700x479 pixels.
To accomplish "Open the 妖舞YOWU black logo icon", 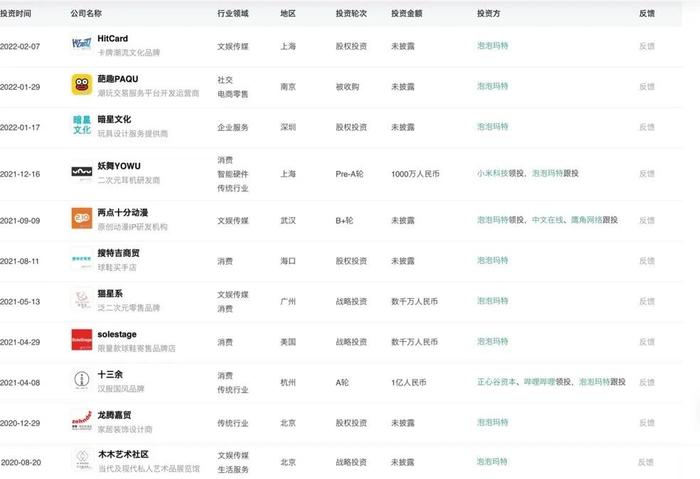I will [82, 172].
